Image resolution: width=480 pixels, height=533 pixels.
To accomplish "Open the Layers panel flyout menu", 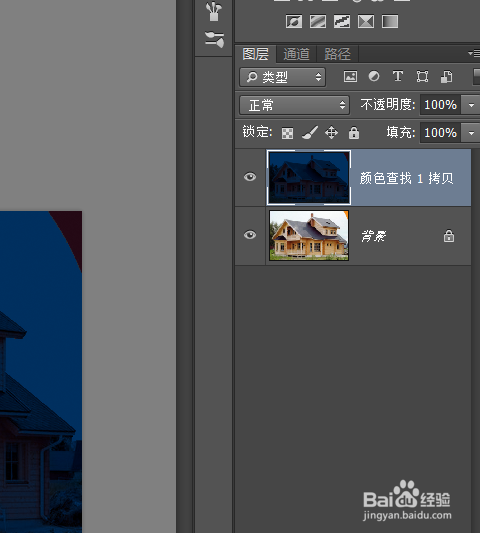I will (x=474, y=53).
